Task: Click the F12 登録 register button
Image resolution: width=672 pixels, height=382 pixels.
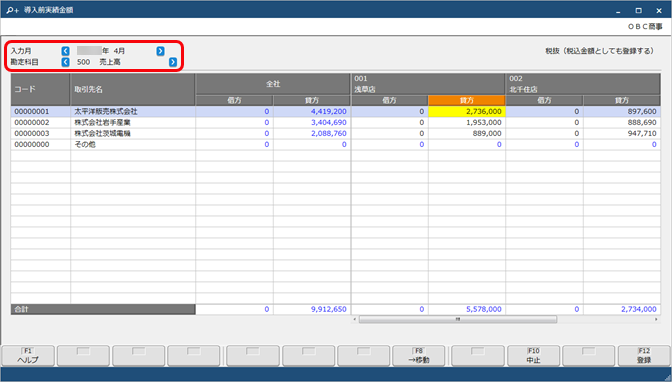Action: point(644,356)
